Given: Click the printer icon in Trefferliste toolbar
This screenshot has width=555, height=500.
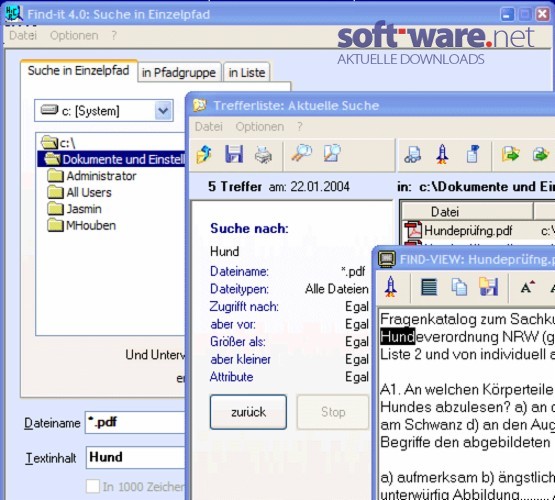Looking at the screenshot, I should click(x=263, y=155).
